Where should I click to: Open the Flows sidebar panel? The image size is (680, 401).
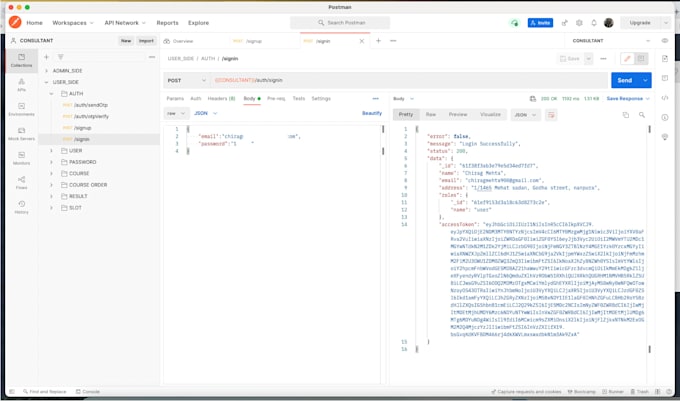pyautogui.click(x=21, y=183)
